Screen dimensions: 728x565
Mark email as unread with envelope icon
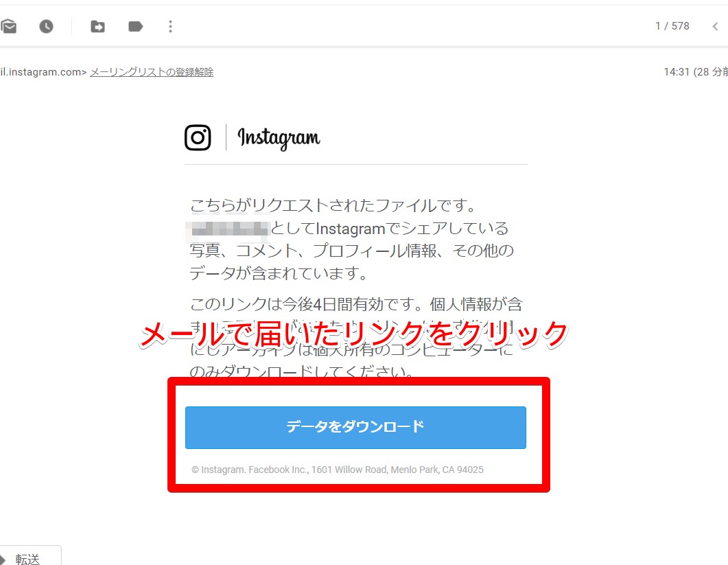click(8, 27)
